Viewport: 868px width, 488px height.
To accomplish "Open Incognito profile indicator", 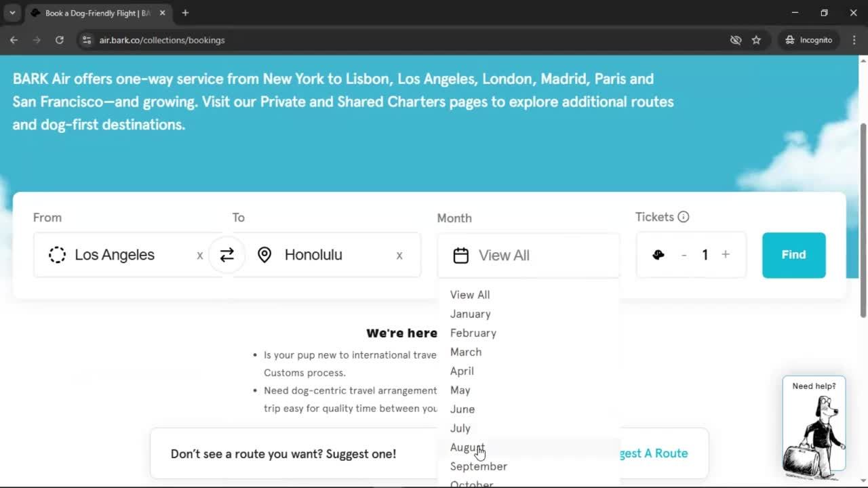I will 808,40.
